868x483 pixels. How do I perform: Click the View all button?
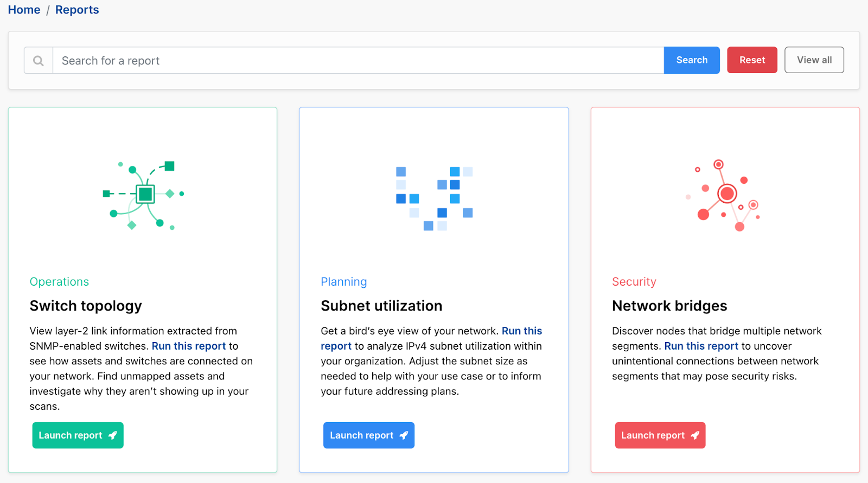814,60
